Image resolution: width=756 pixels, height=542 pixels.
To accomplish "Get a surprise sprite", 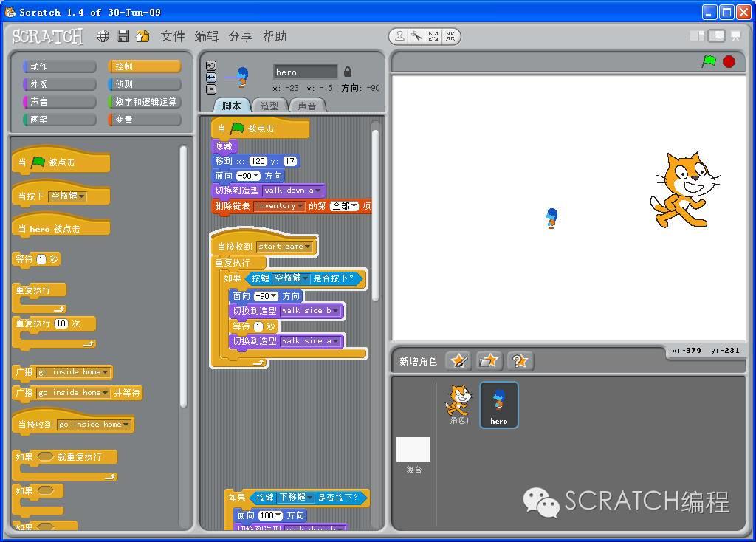I will click(520, 360).
